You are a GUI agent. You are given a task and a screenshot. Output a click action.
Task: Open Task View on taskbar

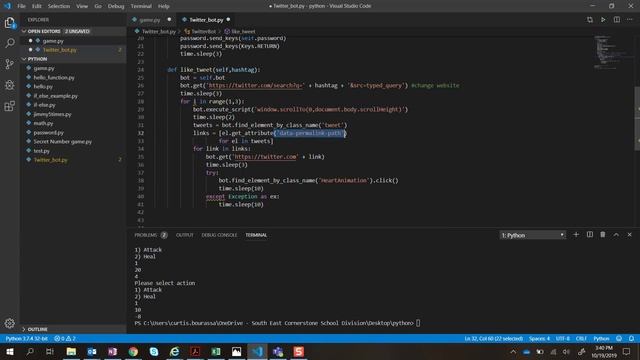[x=50, y=351]
